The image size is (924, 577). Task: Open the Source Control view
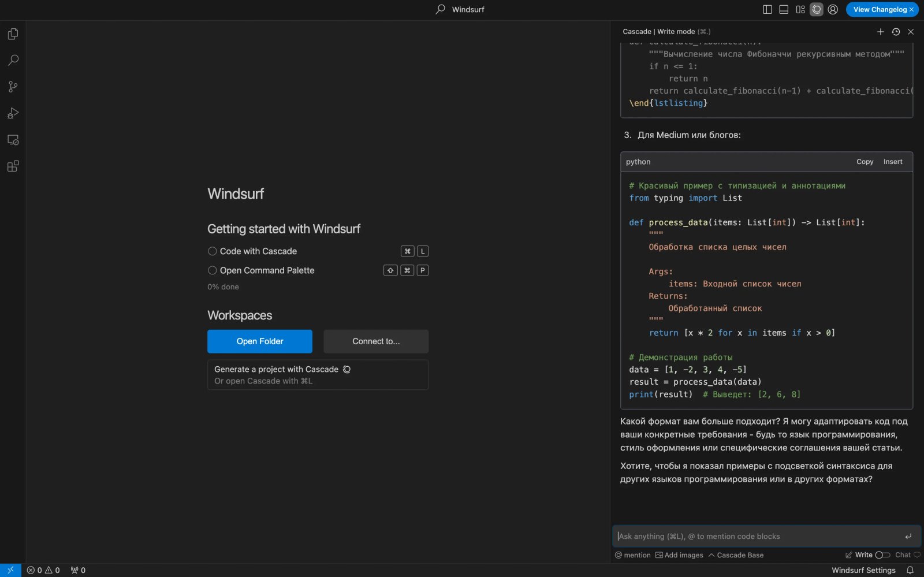click(13, 87)
